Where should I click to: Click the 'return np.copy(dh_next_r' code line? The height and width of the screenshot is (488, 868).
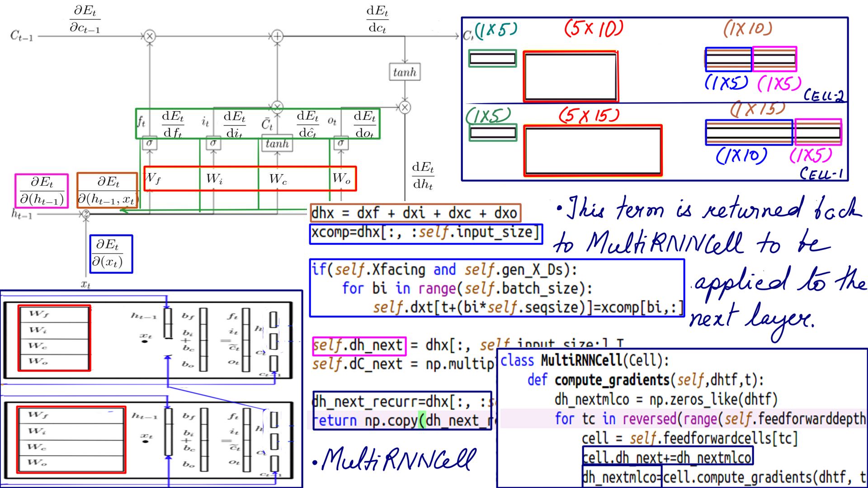point(403,421)
